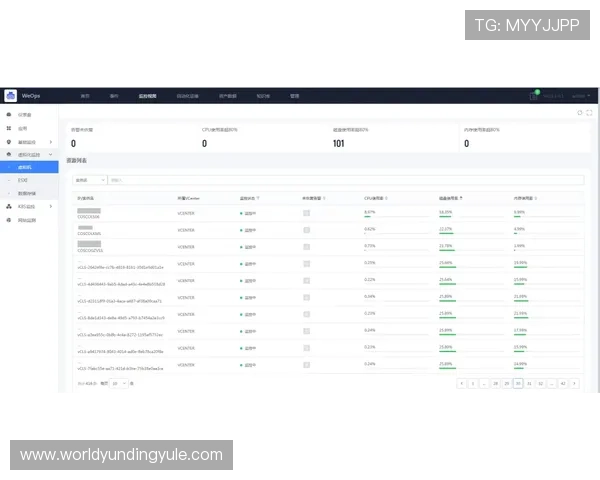Click the refresh icon above the stats cards
This screenshot has width=600, height=480.
580,113
